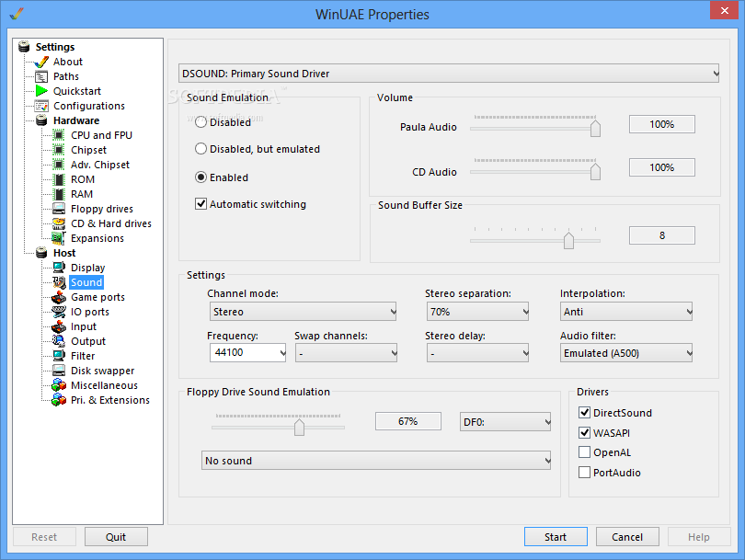The height and width of the screenshot is (560, 745).
Task: Click the CD Audio volume slider thumb
Action: coord(595,171)
